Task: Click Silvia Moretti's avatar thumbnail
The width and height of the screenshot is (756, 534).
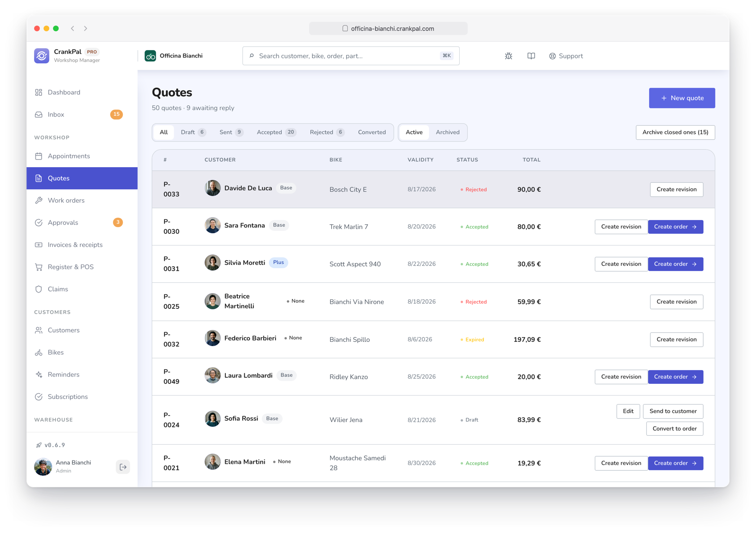Action: click(x=213, y=263)
